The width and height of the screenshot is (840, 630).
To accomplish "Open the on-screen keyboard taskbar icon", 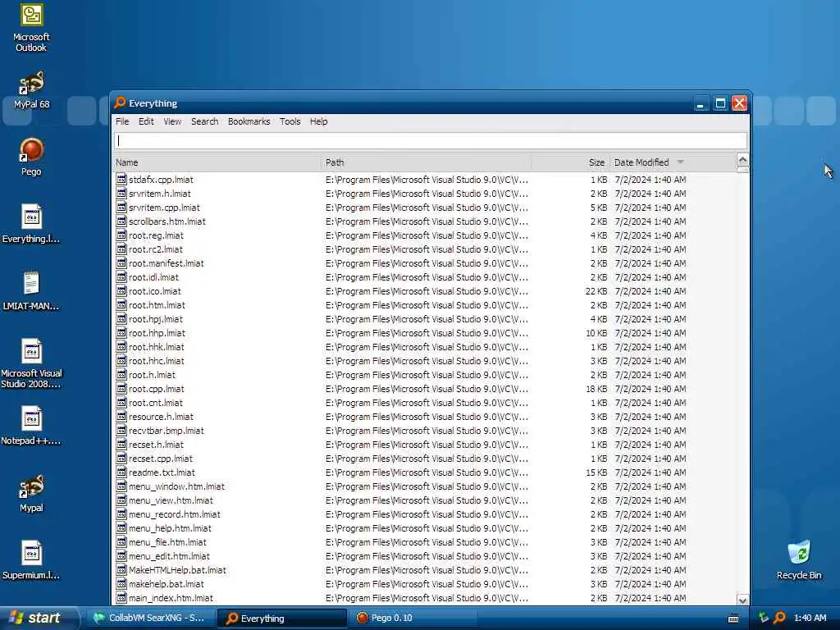I will [733, 619].
